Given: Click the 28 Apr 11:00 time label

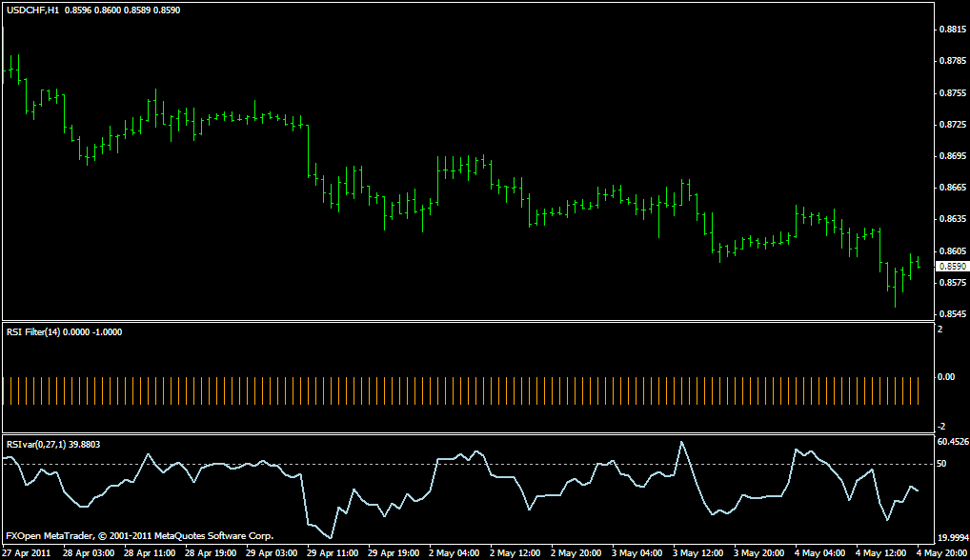Looking at the screenshot, I should pyautogui.click(x=150, y=552).
